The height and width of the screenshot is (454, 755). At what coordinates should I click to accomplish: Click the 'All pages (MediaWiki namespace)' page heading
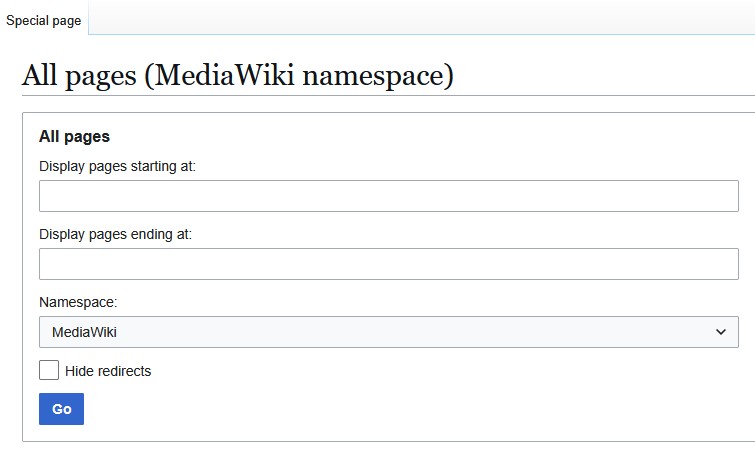tap(238, 75)
